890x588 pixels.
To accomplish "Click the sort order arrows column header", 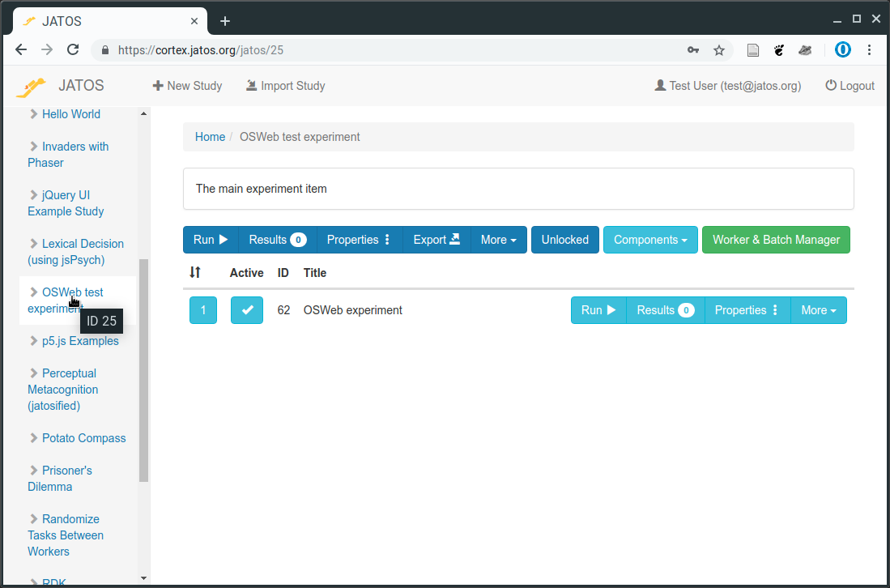I will tap(194, 272).
